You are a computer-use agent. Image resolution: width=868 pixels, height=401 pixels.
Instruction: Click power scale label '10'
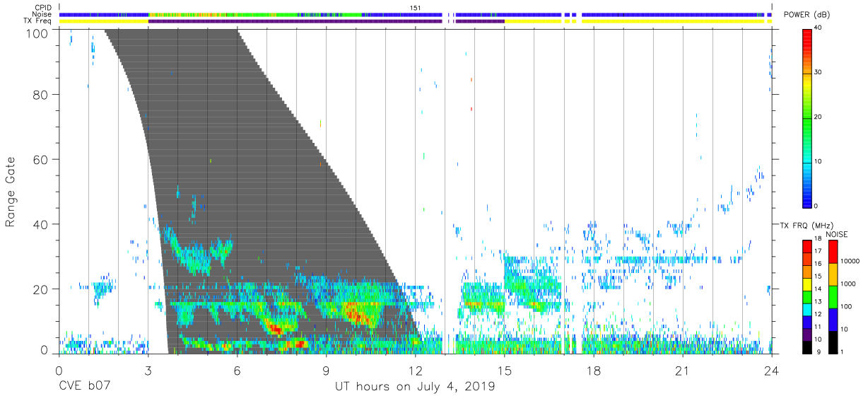819,162
